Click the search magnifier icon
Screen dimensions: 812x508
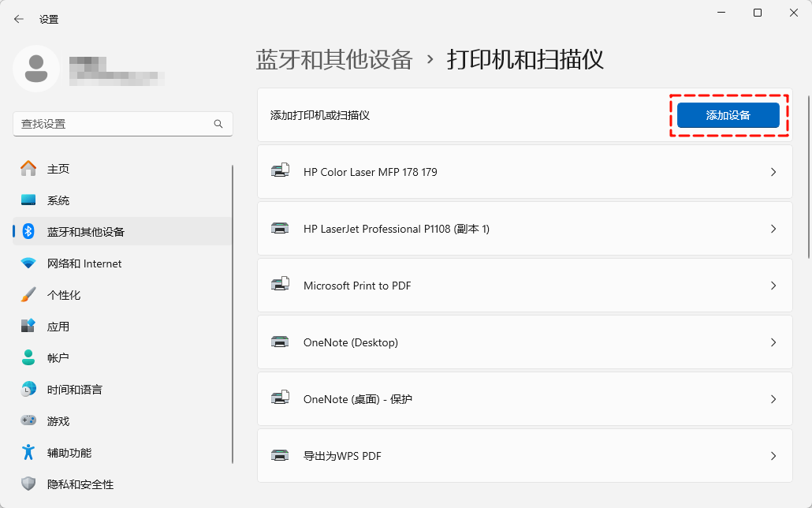tap(218, 124)
